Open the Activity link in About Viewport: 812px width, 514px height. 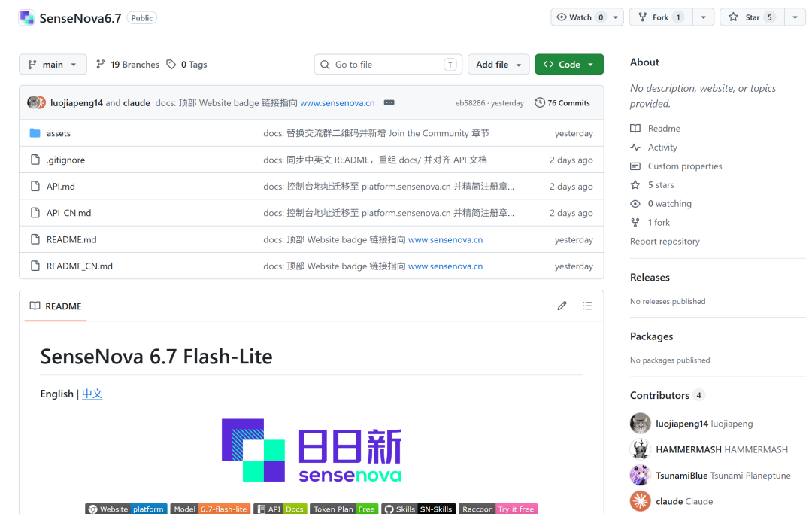click(x=662, y=148)
